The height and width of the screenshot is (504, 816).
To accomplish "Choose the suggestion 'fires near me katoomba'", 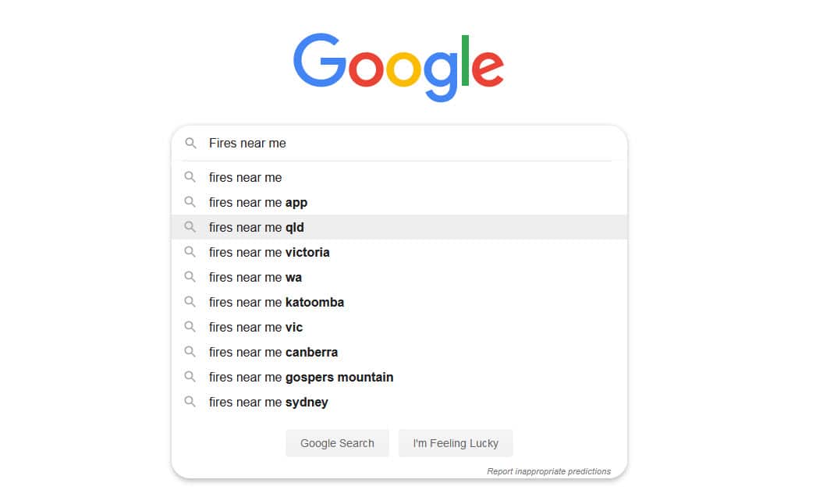I will [276, 302].
